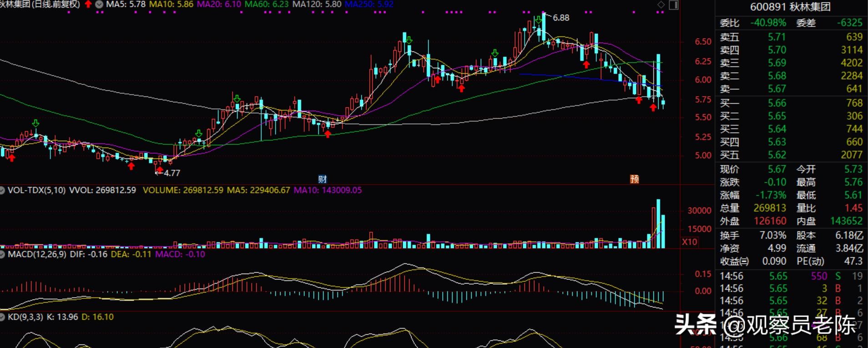Viewport: 868px width, 348px height.
Task: Click the 买二 buy-two price 5.65
Action: [777, 116]
